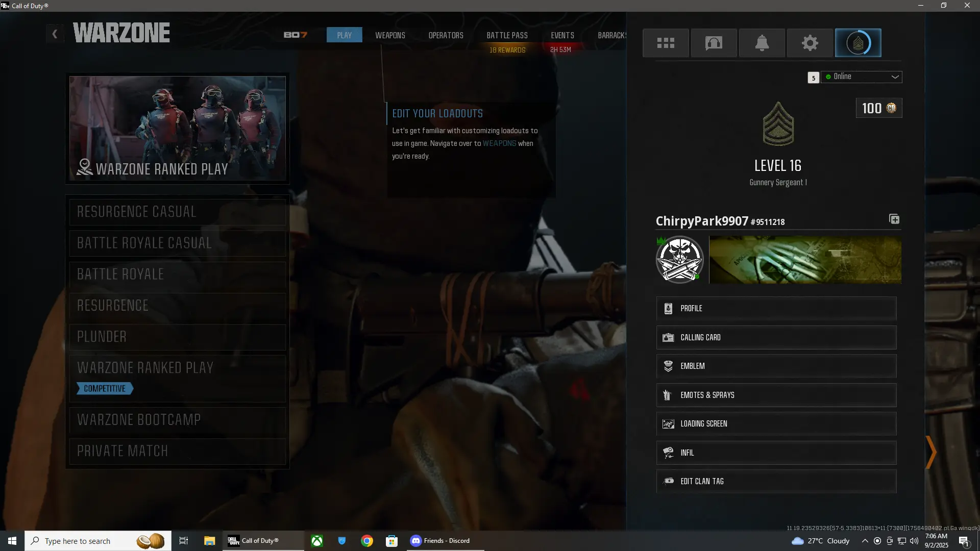
Task: Click the skull emblem avatar
Action: point(679,259)
